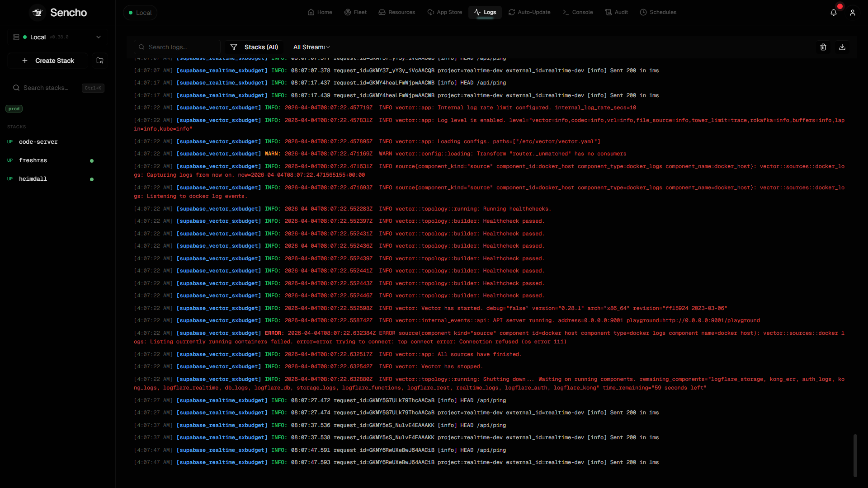Click the STACKS section heading
The height and width of the screenshot is (488, 868).
[17, 127]
